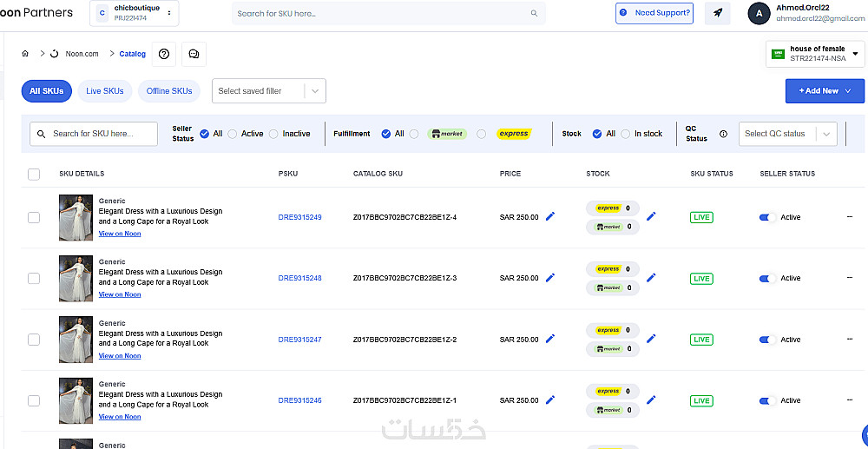Expand the Select QC status dropdown
This screenshot has height=449, width=868.
click(x=789, y=134)
